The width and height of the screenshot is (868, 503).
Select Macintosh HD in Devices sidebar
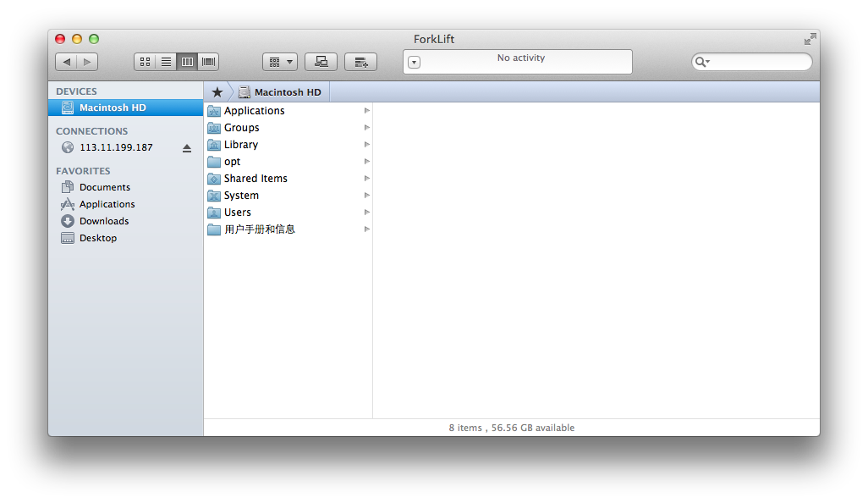pos(113,108)
